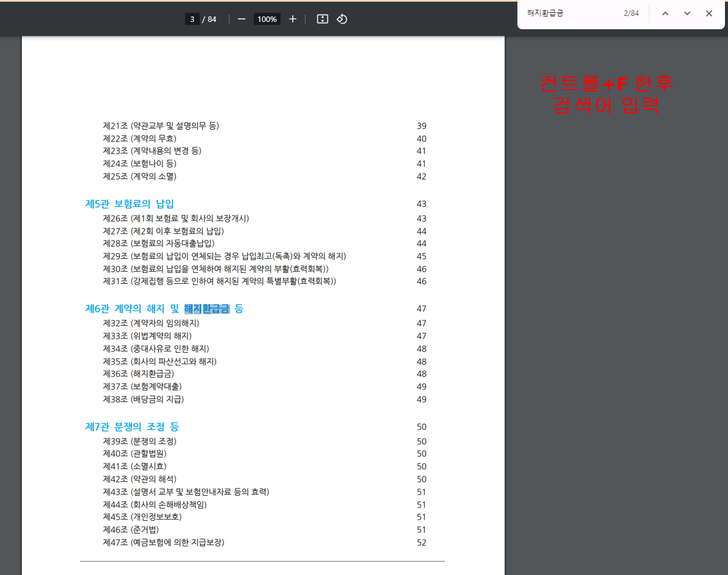The height and width of the screenshot is (575, 728).
Task: Click the highlighted 해지환급금 search match
Action: pos(206,309)
